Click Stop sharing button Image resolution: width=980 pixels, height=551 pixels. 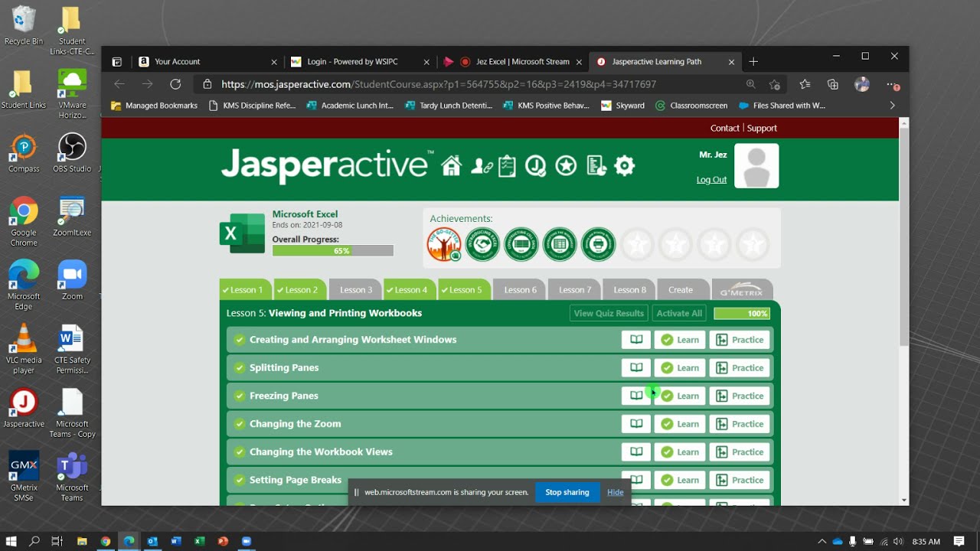click(567, 492)
